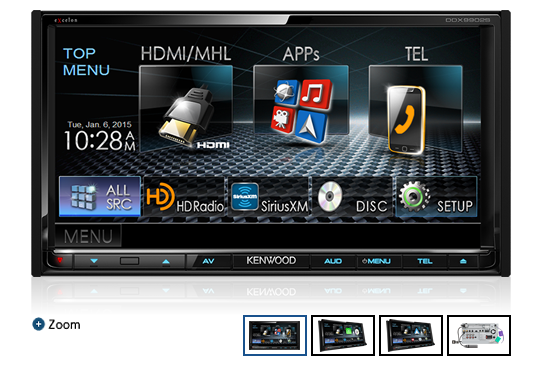Hit the volume up arrow button
The height and width of the screenshot is (380, 538).
[x=166, y=261]
